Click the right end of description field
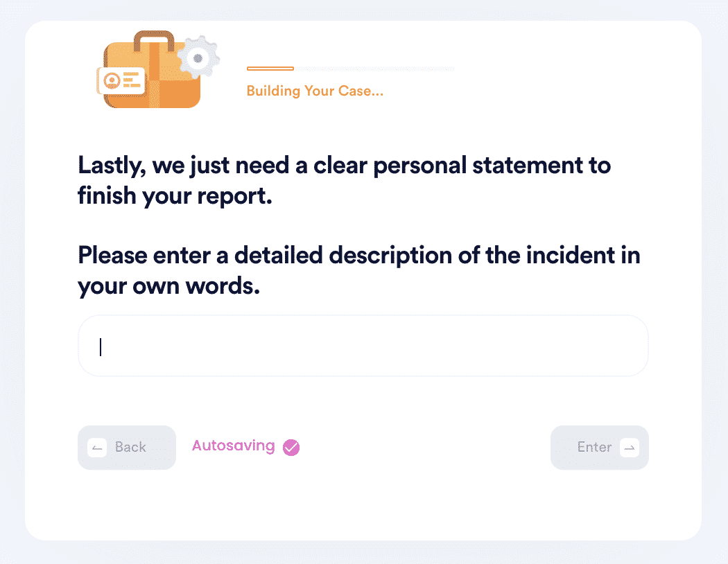The width and height of the screenshot is (728, 564). point(627,346)
